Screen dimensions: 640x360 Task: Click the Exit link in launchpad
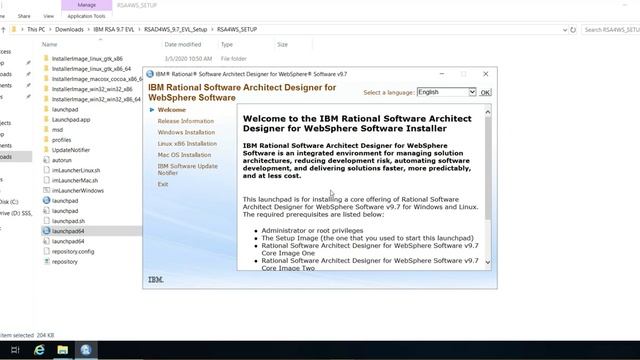(x=163, y=184)
